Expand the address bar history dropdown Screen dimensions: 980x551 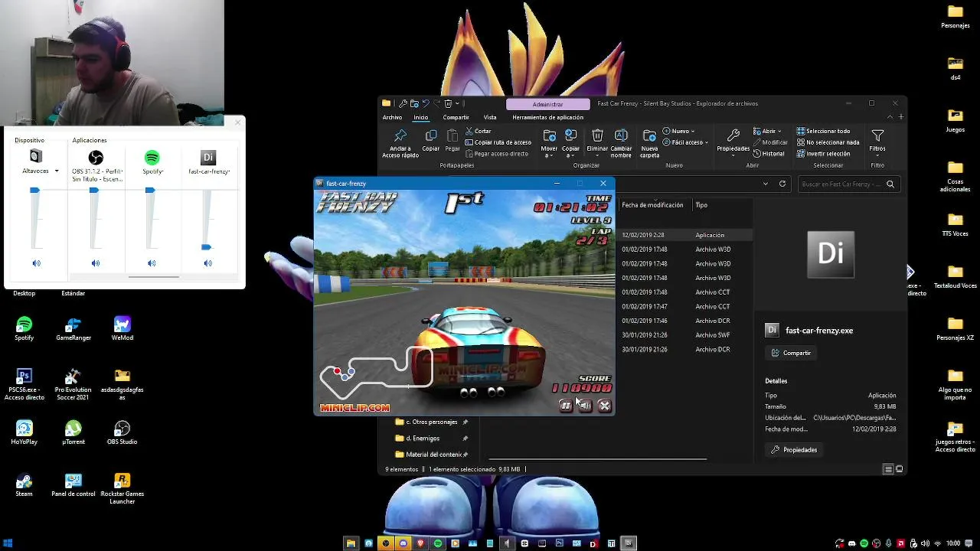click(765, 184)
